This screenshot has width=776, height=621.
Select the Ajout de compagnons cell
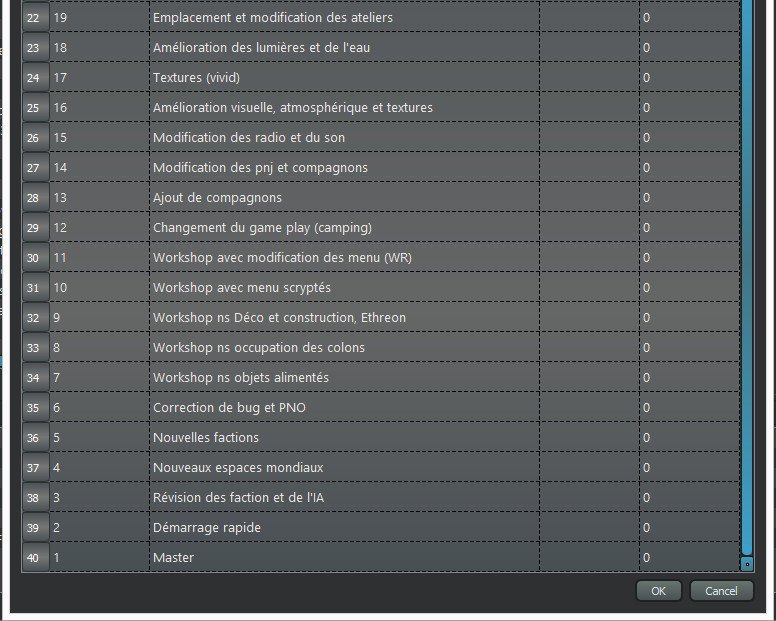344,198
